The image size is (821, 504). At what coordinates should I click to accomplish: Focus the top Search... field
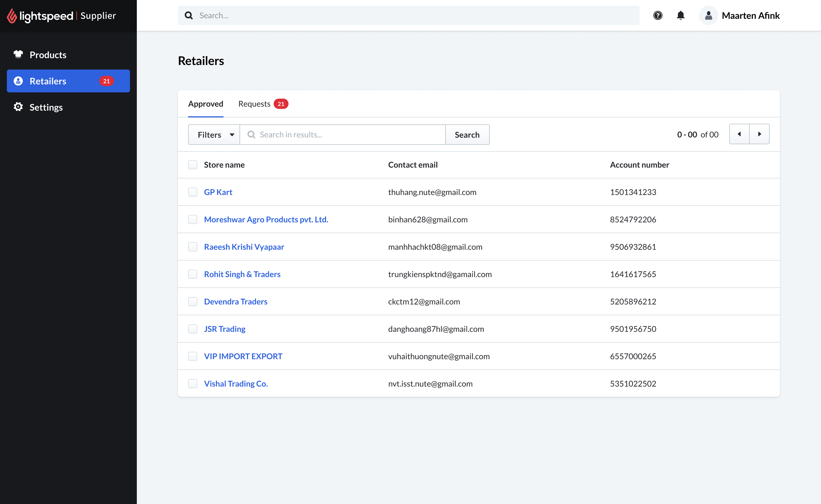tap(409, 16)
